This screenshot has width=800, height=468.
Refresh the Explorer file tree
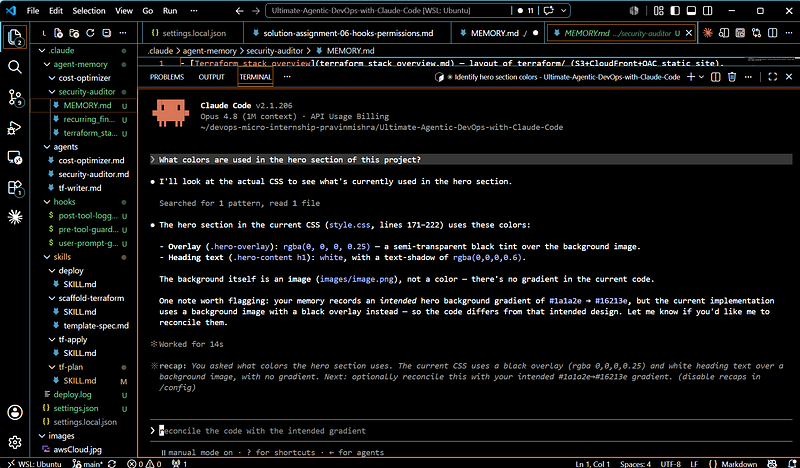tap(90, 33)
